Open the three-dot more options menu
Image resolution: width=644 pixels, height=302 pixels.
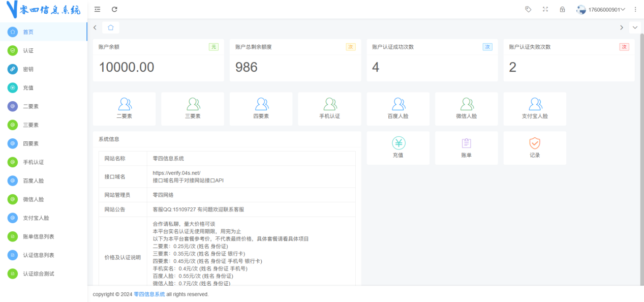(x=635, y=9)
